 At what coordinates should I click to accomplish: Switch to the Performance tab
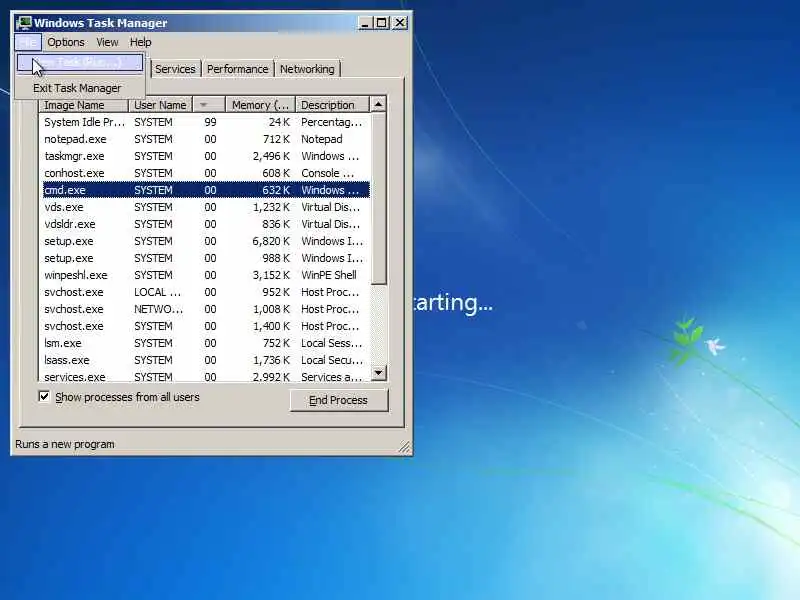pyautogui.click(x=237, y=69)
